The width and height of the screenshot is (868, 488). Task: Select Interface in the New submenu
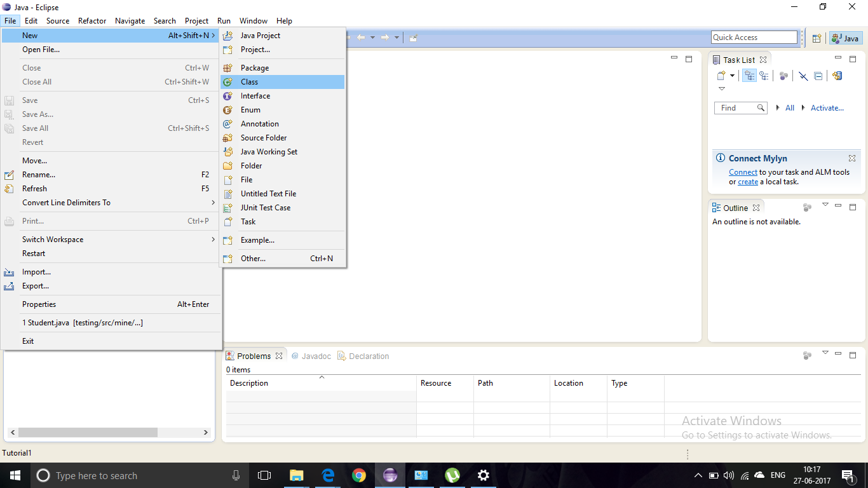click(x=282, y=96)
